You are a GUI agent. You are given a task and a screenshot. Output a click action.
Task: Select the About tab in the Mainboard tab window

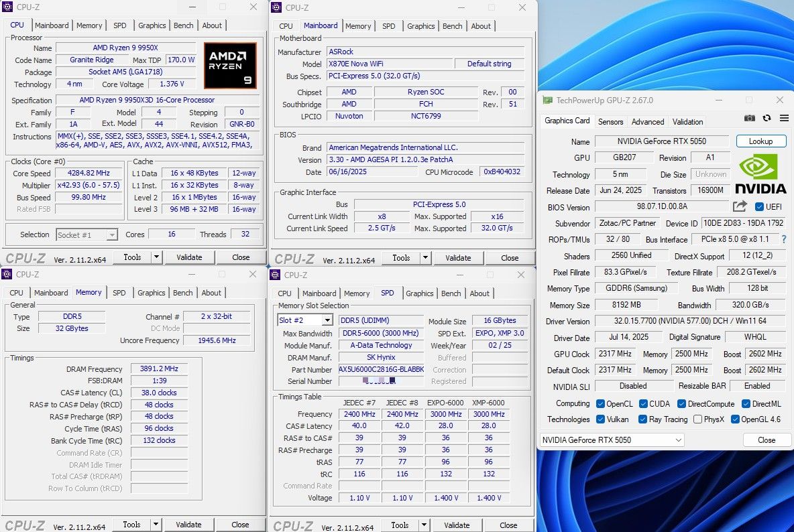(x=481, y=25)
